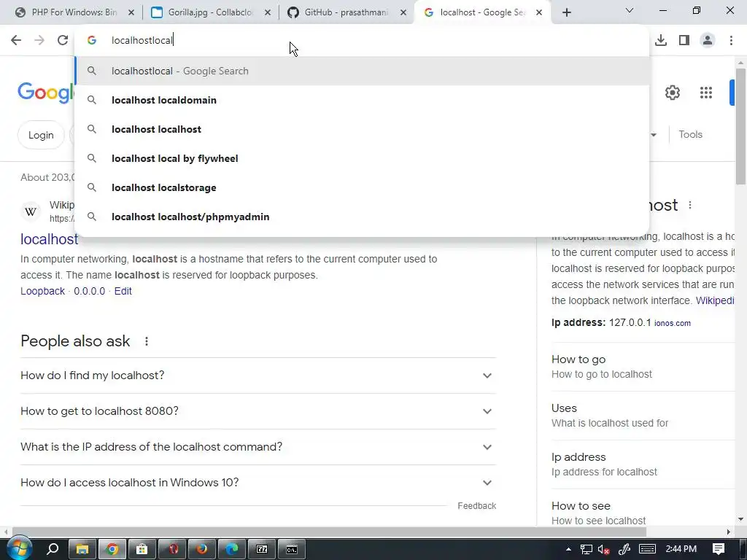
Task: Open Chrome's three-dot menu
Action: (731, 40)
